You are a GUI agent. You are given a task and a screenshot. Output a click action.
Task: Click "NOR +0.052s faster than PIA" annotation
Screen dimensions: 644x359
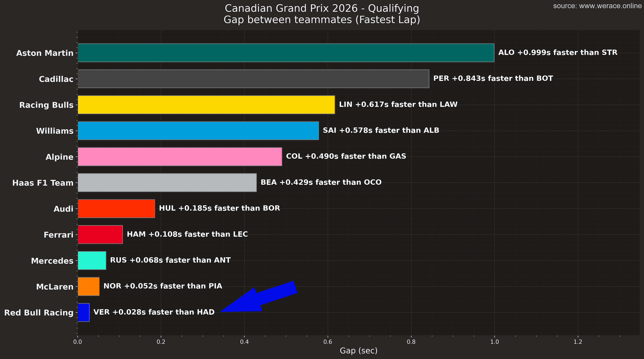click(x=163, y=286)
